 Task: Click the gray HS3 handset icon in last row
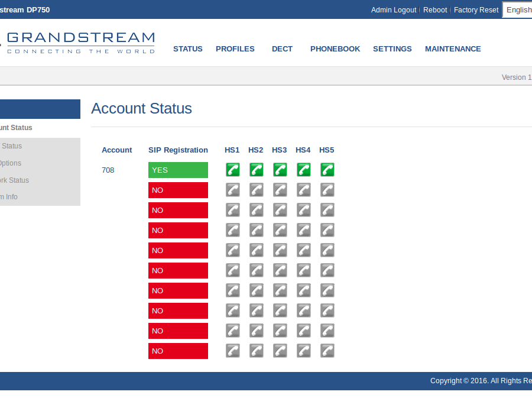tap(280, 351)
